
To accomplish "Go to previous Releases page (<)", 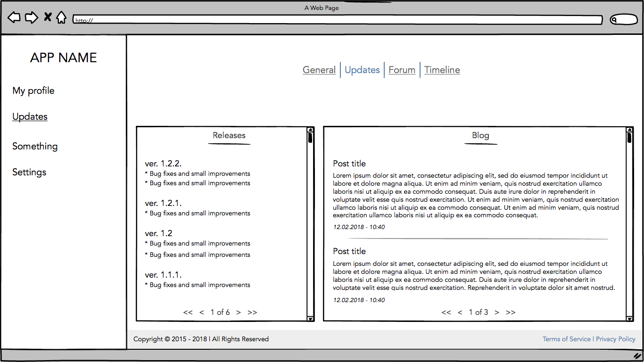I will (x=202, y=312).
